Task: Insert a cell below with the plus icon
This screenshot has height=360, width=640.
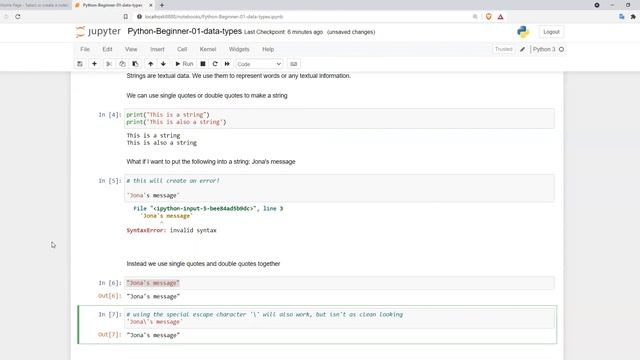Action: [94, 64]
